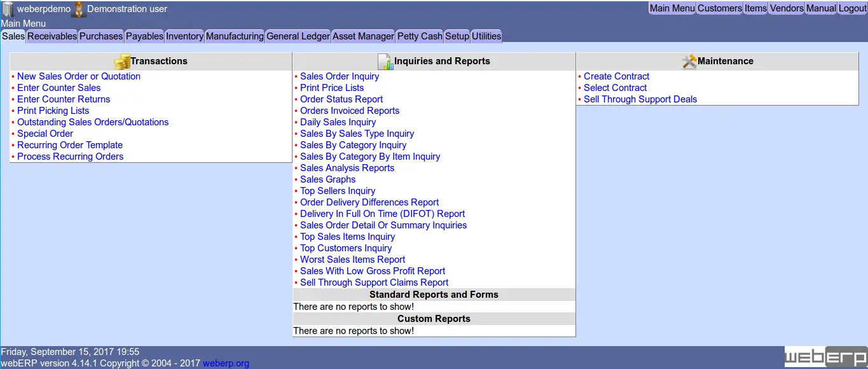
Task: Open New Sales Order or Quotation
Action: pos(79,76)
